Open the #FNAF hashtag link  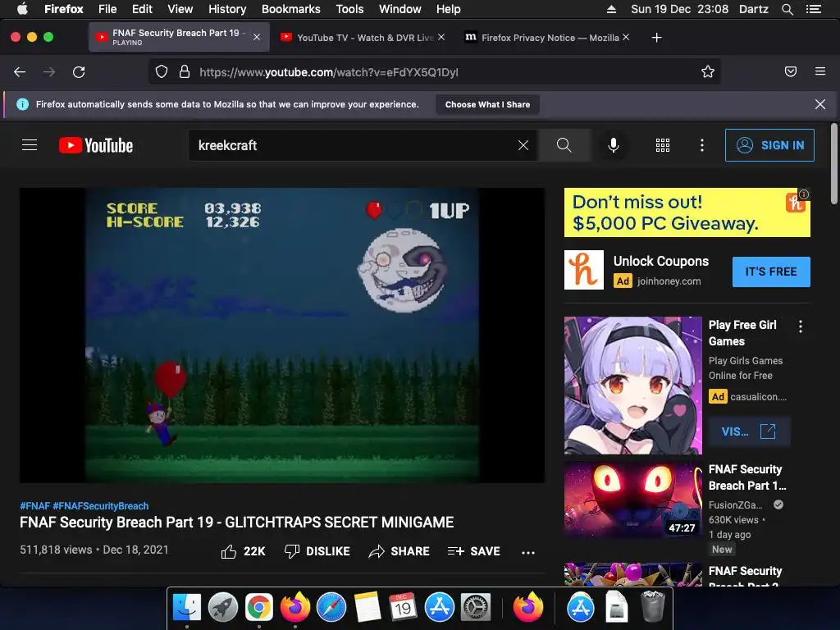click(x=34, y=505)
